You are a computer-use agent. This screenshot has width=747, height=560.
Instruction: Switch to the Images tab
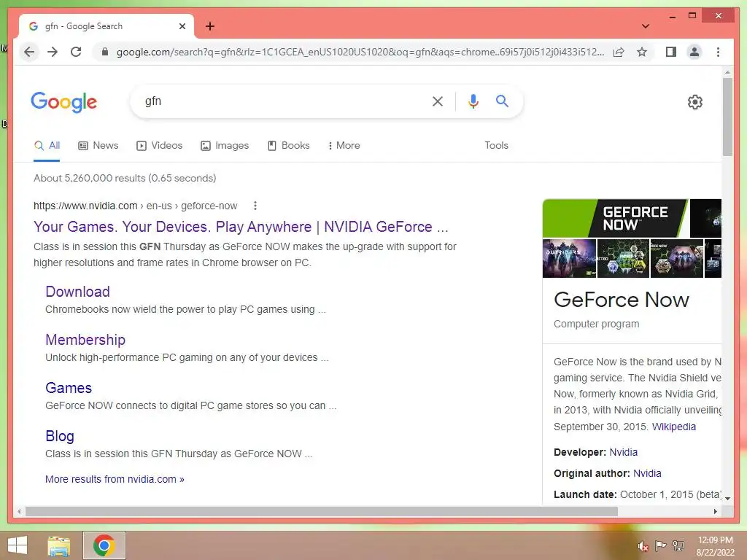click(x=225, y=145)
